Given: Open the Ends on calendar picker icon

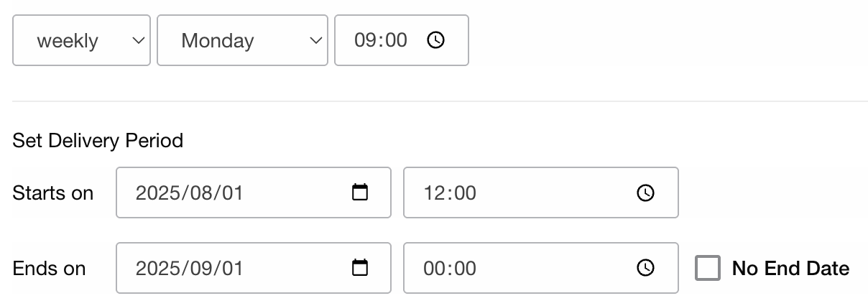Looking at the screenshot, I should point(360,268).
